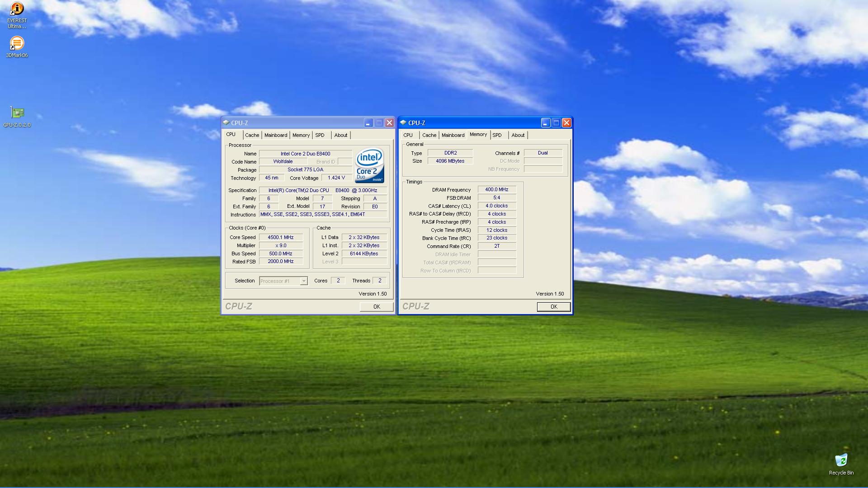Open Memory tab in left CPU-Z window
The height and width of the screenshot is (488, 868).
click(301, 135)
